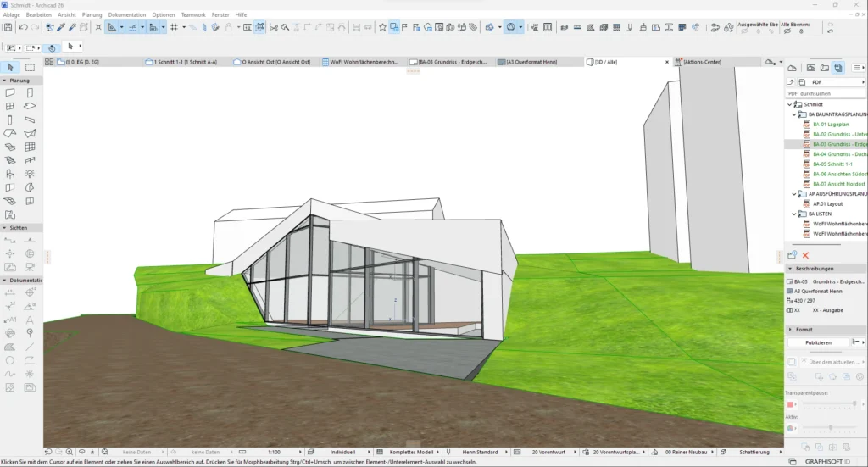868x467 pixels.
Task: Select the Line tool in Dokumentation
Action: (30, 347)
